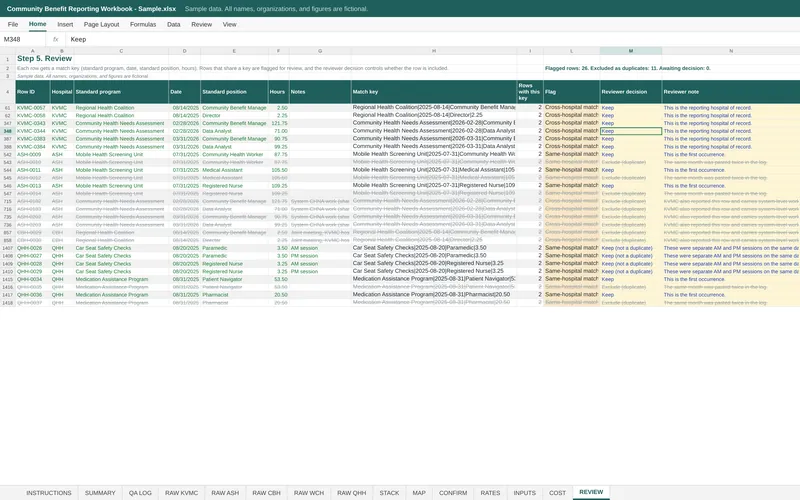Click Cross-hospital match flag in row 62

point(571,115)
